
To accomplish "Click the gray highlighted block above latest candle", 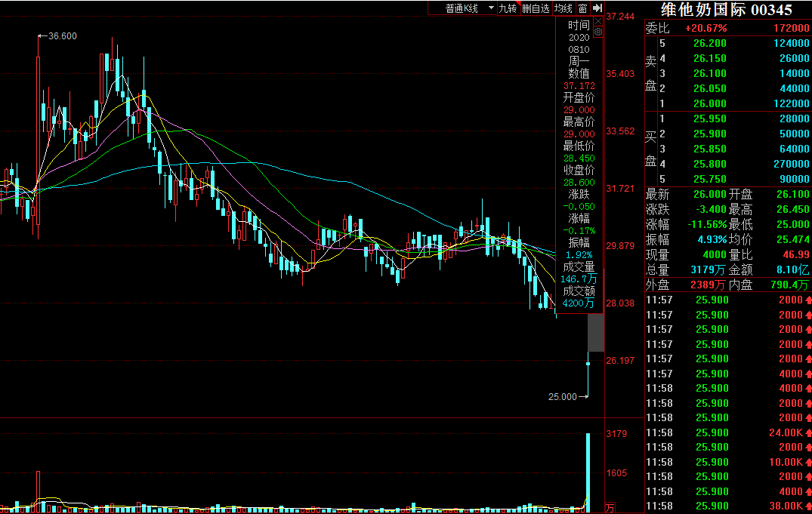I will coord(596,332).
